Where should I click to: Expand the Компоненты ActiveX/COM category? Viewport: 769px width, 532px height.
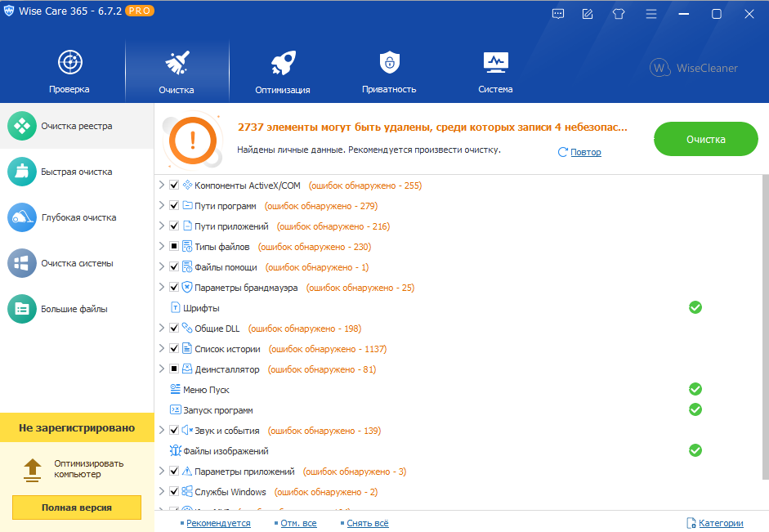coord(161,185)
